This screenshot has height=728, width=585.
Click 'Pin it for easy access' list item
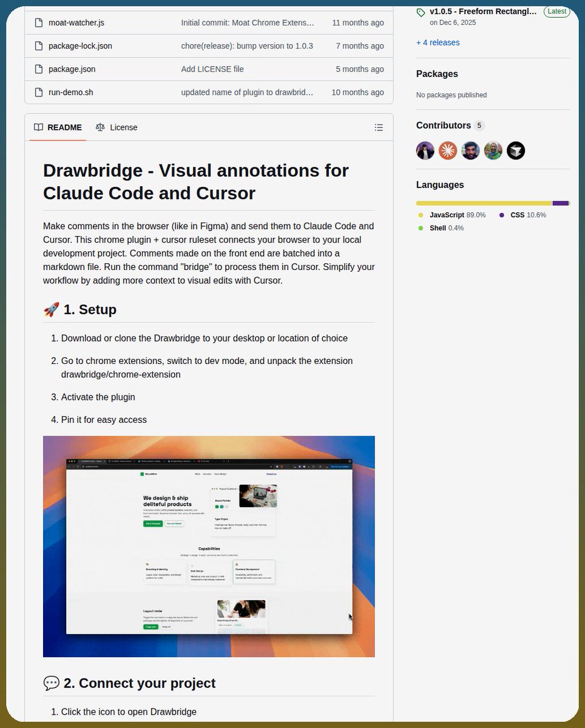(x=104, y=420)
